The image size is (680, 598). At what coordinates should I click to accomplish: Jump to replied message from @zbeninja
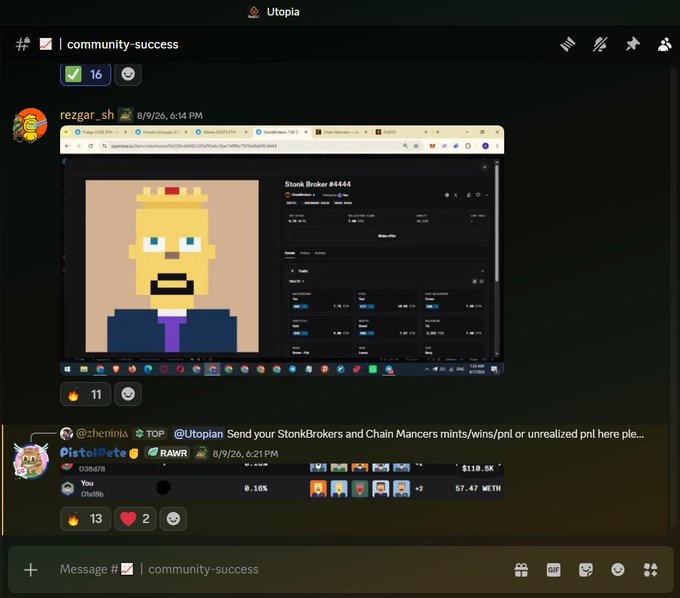point(435,434)
